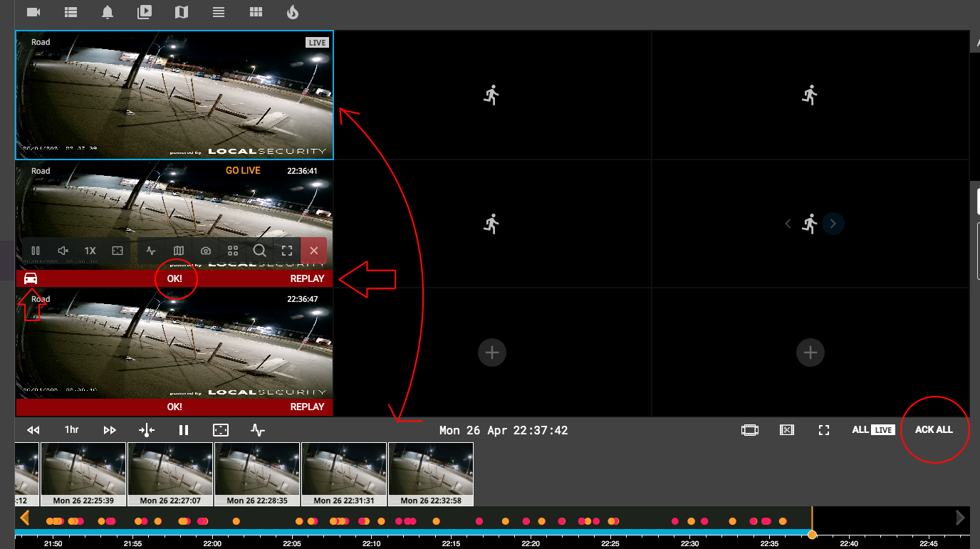Click the pink event dot near 22:17

pyautogui.click(x=479, y=521)
